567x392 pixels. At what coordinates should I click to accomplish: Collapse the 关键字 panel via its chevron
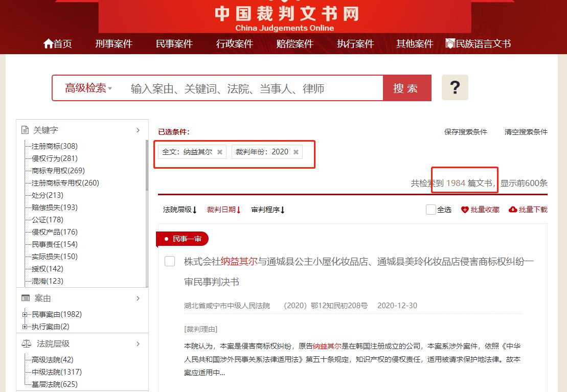(138, 130)
